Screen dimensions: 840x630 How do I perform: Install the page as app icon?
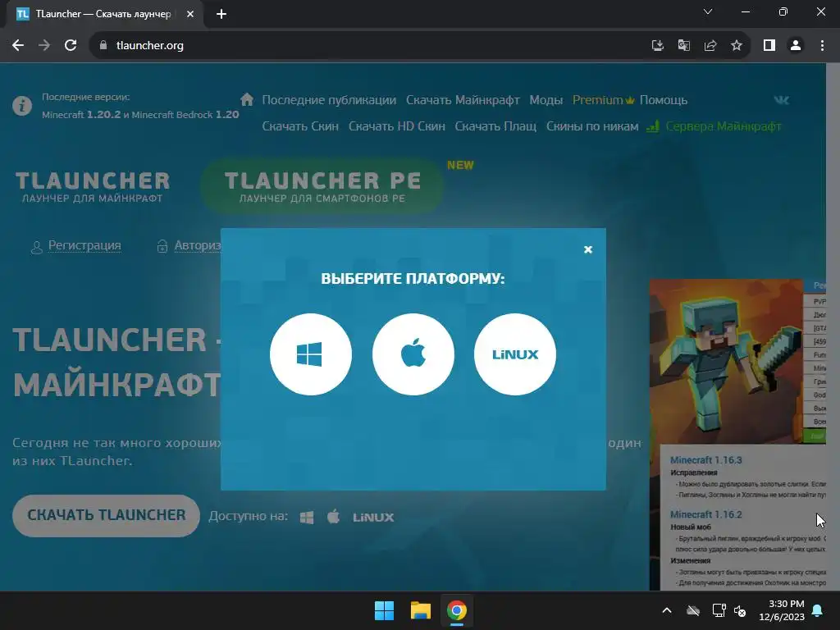(x=657, y=46)
